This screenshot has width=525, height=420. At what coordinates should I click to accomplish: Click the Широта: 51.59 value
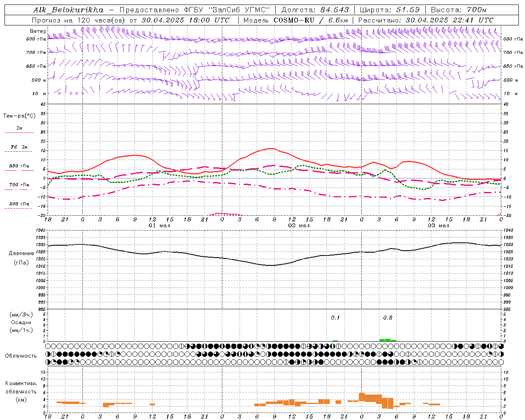coord(390,10)
